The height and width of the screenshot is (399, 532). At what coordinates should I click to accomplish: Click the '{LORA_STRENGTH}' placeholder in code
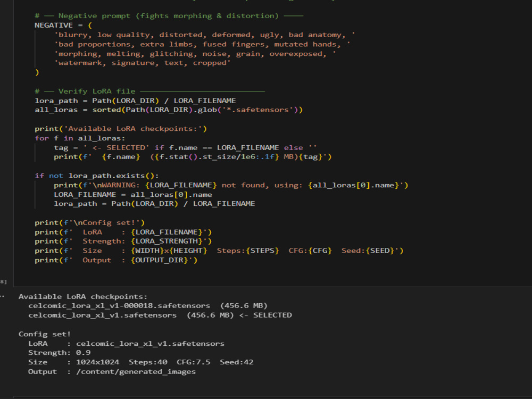coord(167,241)
